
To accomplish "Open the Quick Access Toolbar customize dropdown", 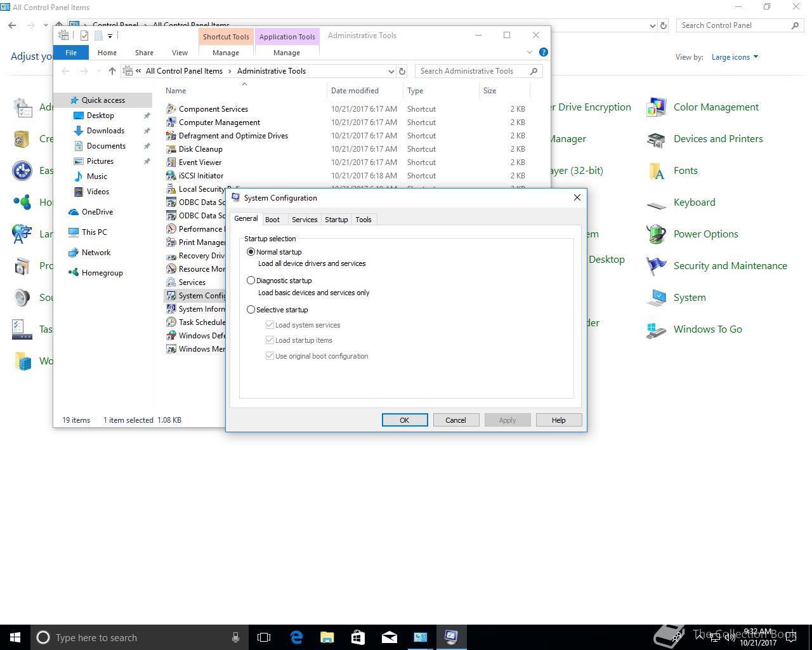I will pyautogui.click(x=110, y=36).
